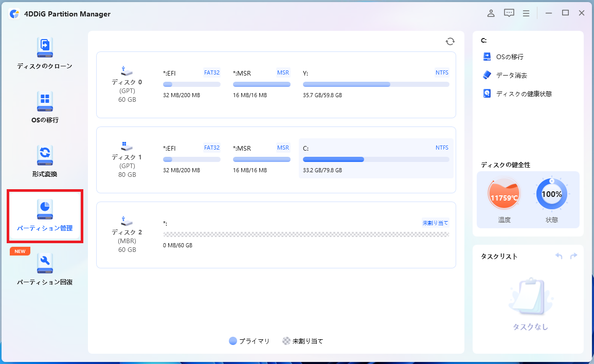
Task: Click the 未割り当て legend swatch
Action: (286, 341)
